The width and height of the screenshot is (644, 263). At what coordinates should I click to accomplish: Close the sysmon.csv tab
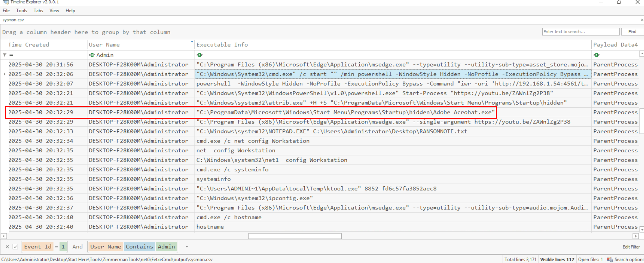[642, 20]
